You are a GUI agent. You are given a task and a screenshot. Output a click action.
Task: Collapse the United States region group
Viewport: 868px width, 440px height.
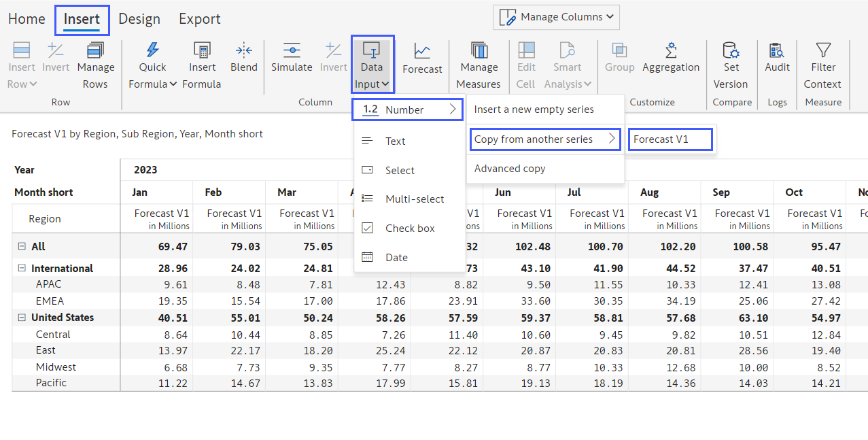coord(22,318)
